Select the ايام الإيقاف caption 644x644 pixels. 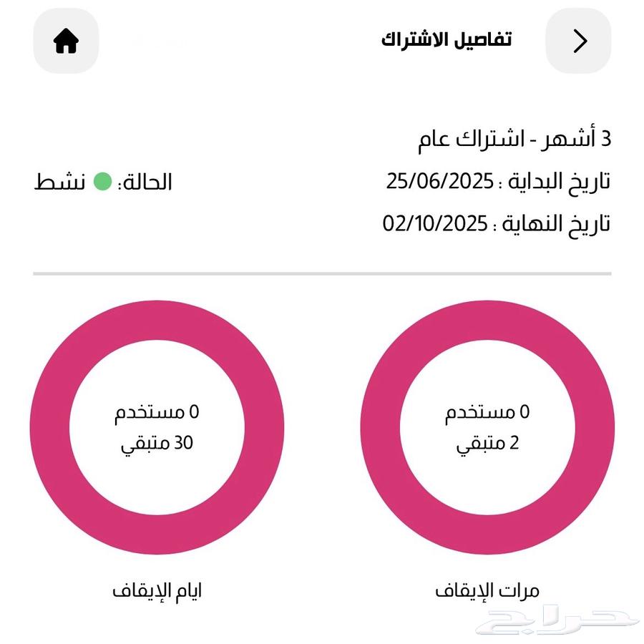pos(157,592)
